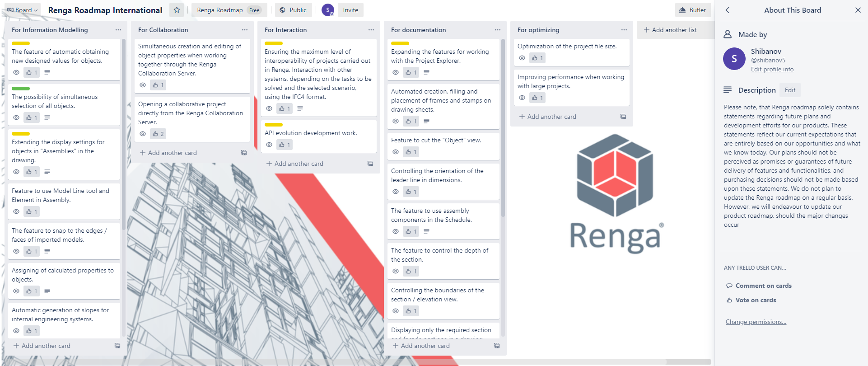The image size is (868, 366).
Task: Vote on 'API evolution development work' card
Action: pos(285,145)
